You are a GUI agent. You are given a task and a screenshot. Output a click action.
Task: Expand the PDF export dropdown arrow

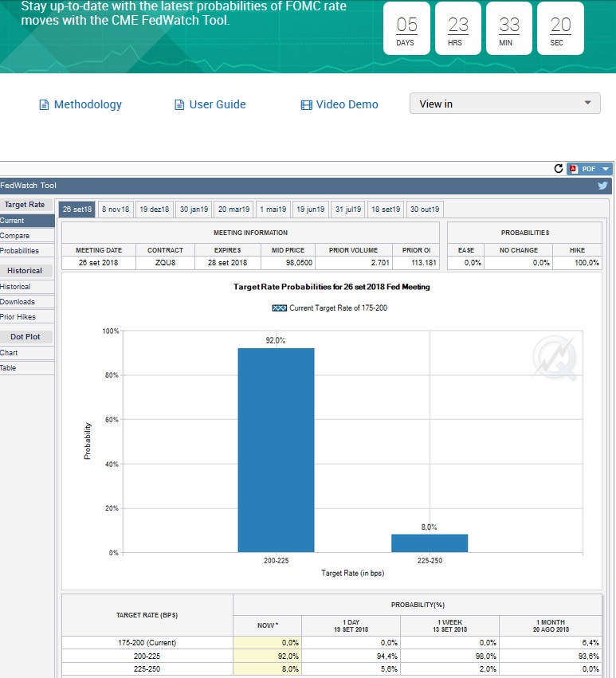pos(606,169)
